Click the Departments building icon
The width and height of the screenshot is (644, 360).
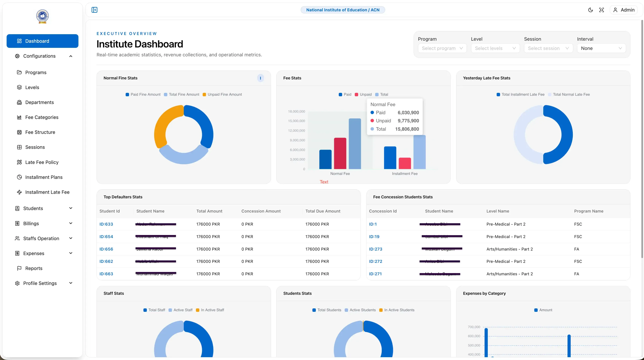click(19, 102)
